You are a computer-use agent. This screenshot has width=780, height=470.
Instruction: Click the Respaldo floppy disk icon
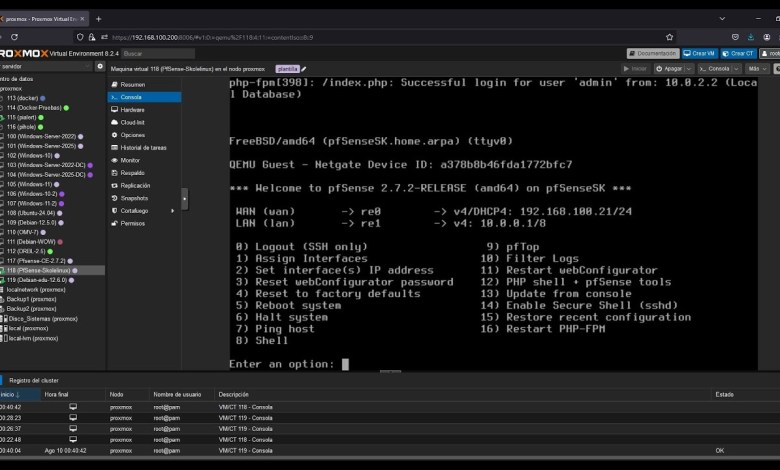(114, 173)
